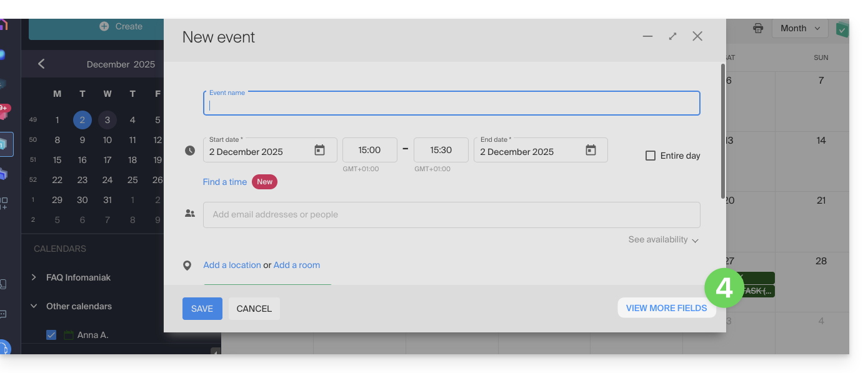Click the print icon
The height and width of the screenshot is (373, 868).
[x=758, y=28]
